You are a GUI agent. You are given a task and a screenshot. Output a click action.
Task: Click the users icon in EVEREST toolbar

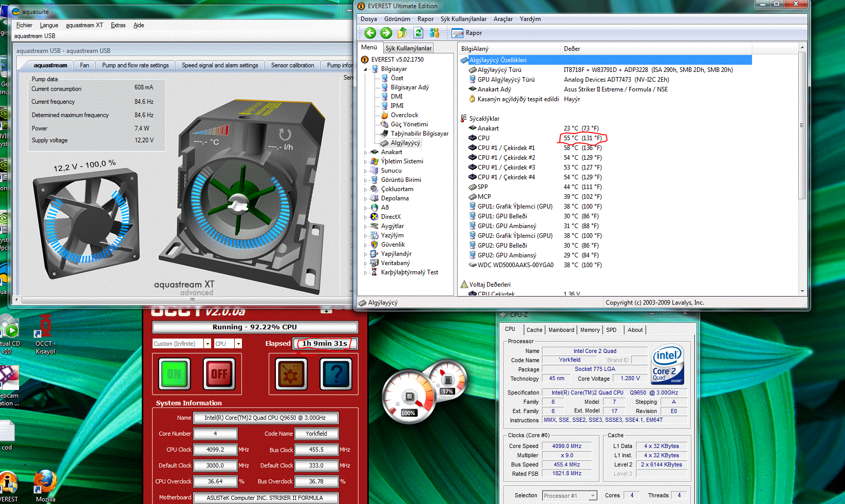(435, 33)
